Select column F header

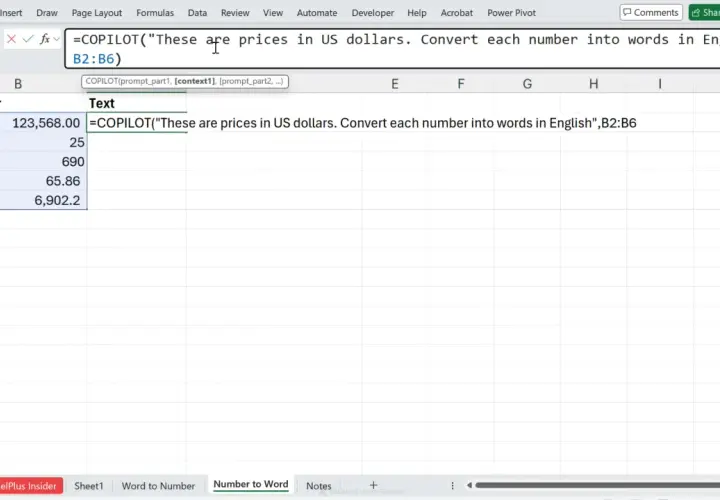(x=461, y=84)
